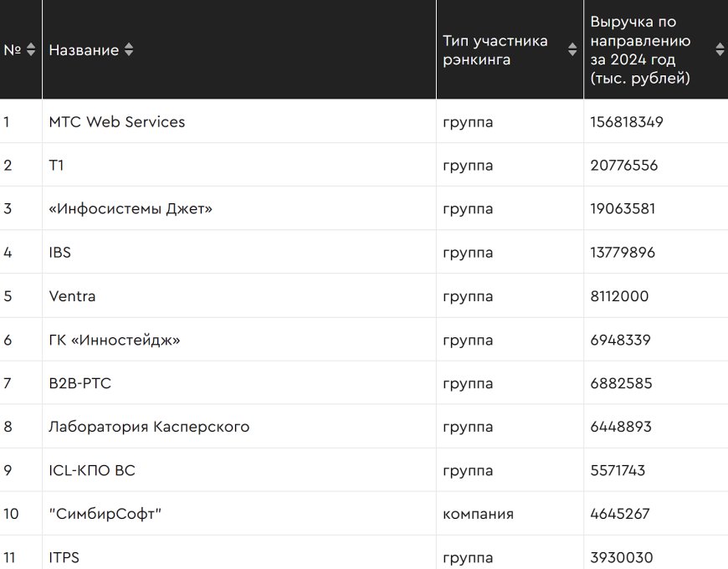Select the T1 company name
Image resolution: width=728 pixels, height=569 pixels.
click(x=56, y=165)
